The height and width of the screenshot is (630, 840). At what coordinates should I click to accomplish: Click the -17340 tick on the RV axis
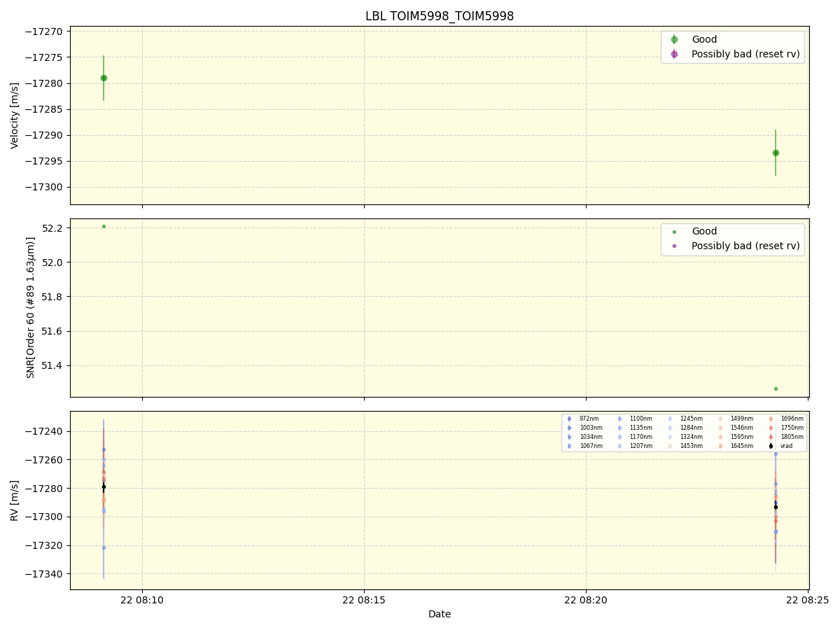coord(44,574)
